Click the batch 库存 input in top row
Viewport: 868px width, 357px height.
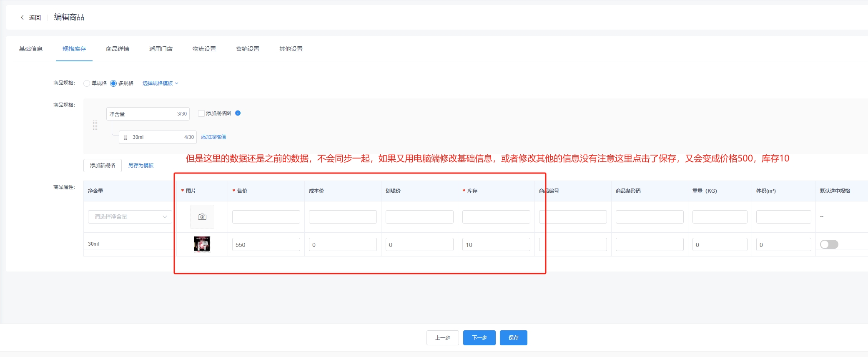click(496, 217)
